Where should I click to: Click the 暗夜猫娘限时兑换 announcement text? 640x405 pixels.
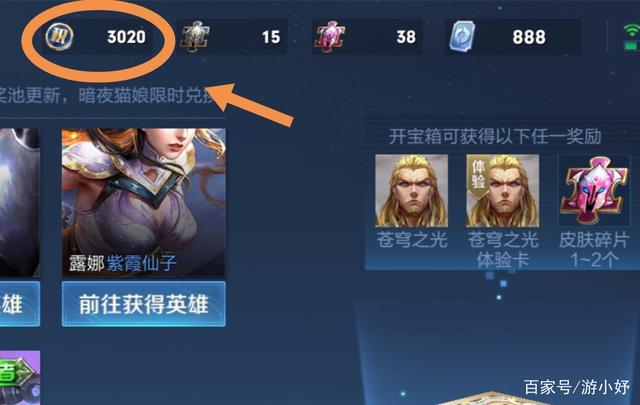[146, 96]
